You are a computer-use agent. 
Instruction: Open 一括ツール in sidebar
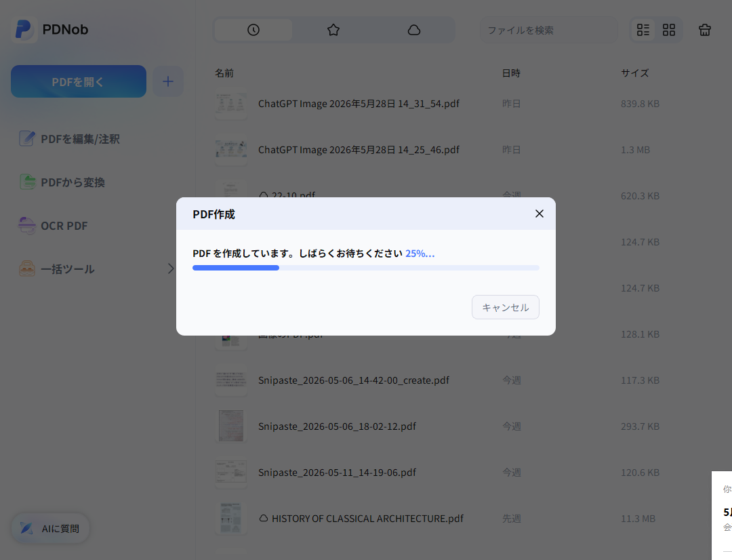(96, 269)
